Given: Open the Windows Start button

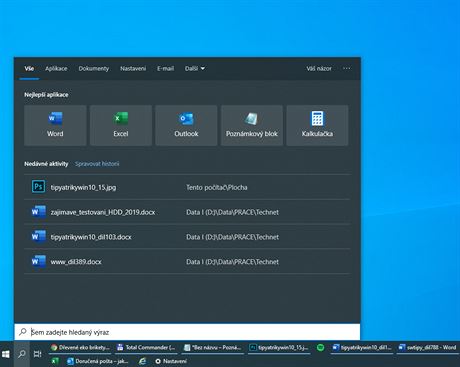Looking at the screenshot, I should [x=6, y=354].
